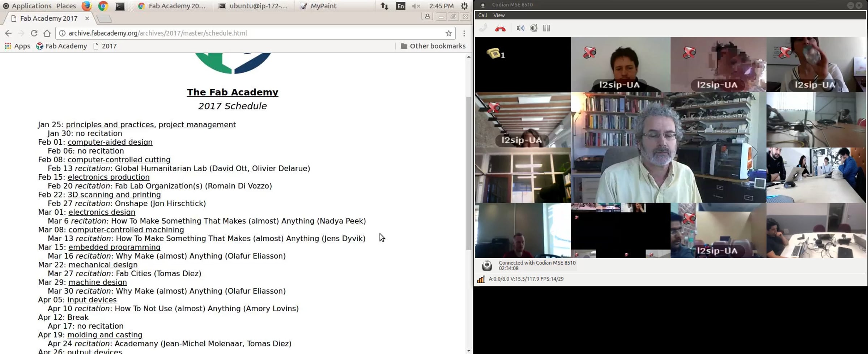Open the project management link
The height and width of the screenshot is (354, 868).
(197, 124)
